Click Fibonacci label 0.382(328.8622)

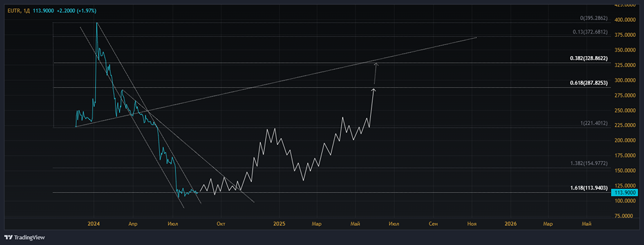[x=589, y=59]
